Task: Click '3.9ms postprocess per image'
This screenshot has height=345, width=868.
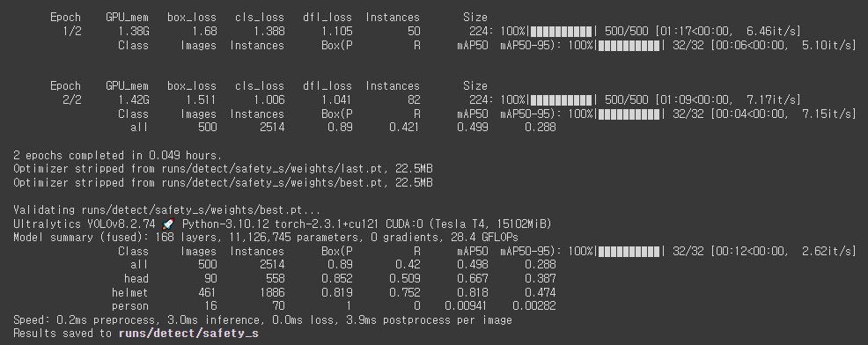Action: (429, 319)
